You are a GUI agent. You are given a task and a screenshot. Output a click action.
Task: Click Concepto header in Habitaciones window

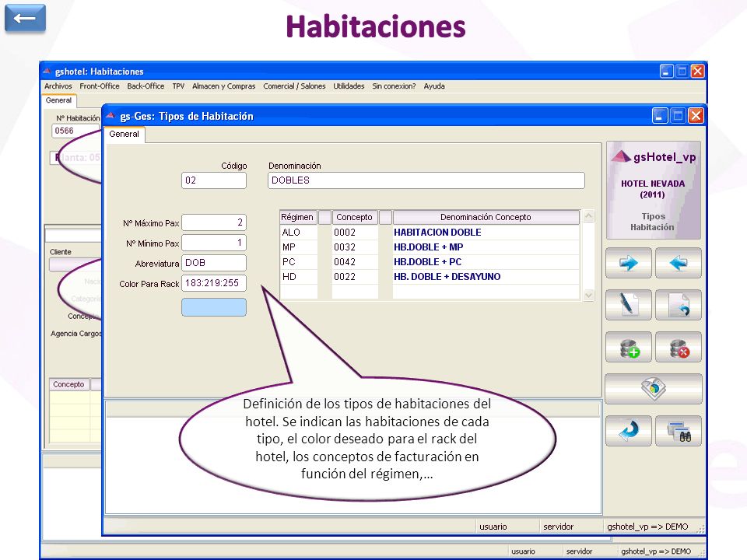pyautogui.click(x=68, y=384)
